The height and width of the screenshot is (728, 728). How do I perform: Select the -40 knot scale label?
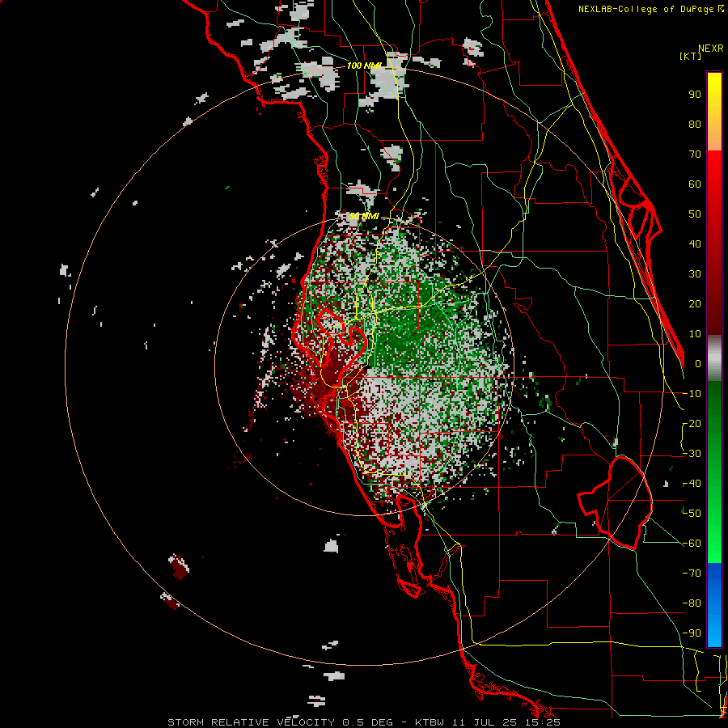(692, 484)
